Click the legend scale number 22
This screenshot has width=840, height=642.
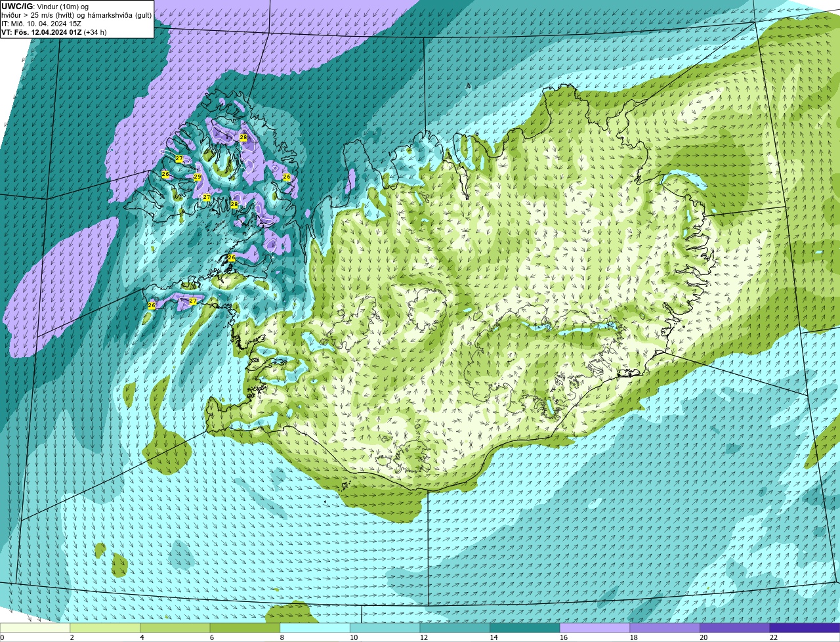774,637
